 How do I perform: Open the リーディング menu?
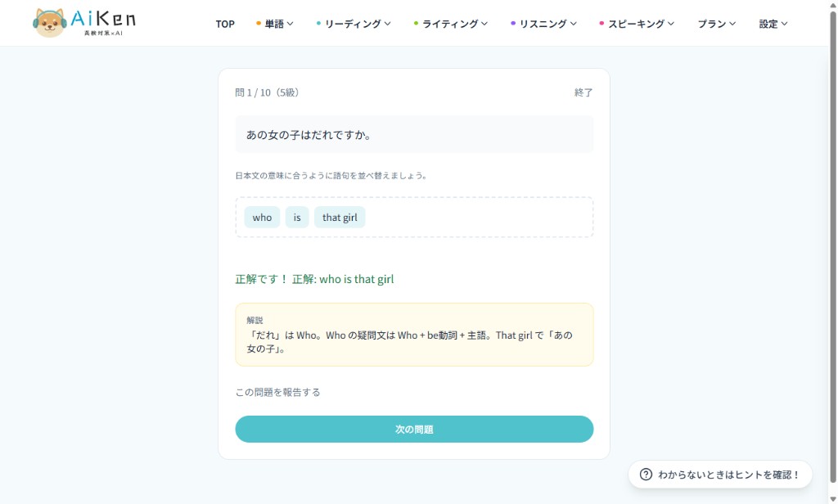point(354,24)
